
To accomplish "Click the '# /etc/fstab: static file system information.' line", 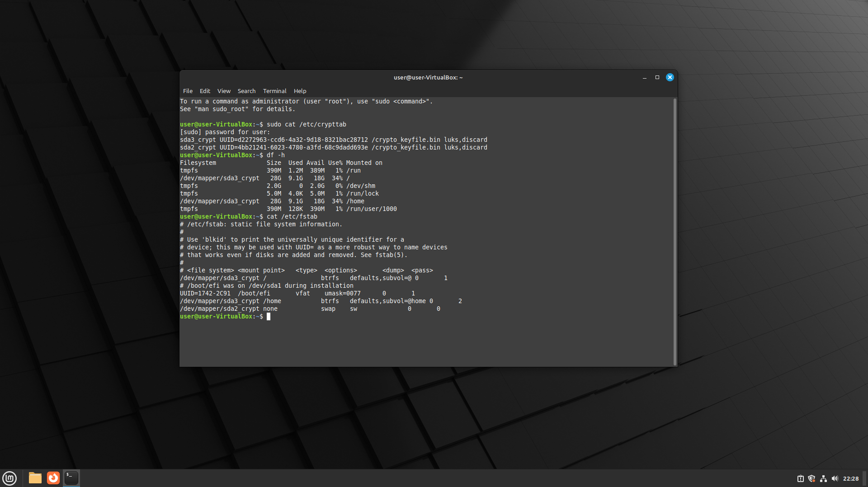I will [x=261, y=224].
